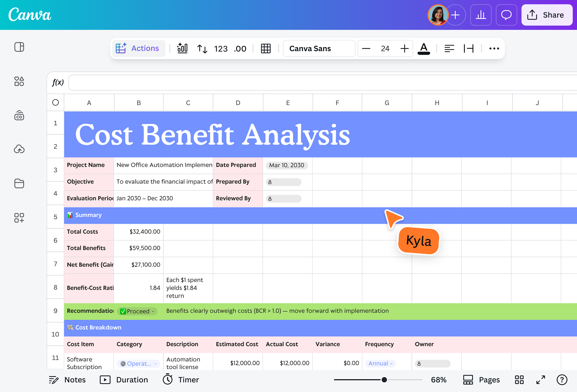Open the Proceed recommendation dropdown
The height and width of the screenshot is (392, 577).
pyautogui.click(x=137, y=311)
